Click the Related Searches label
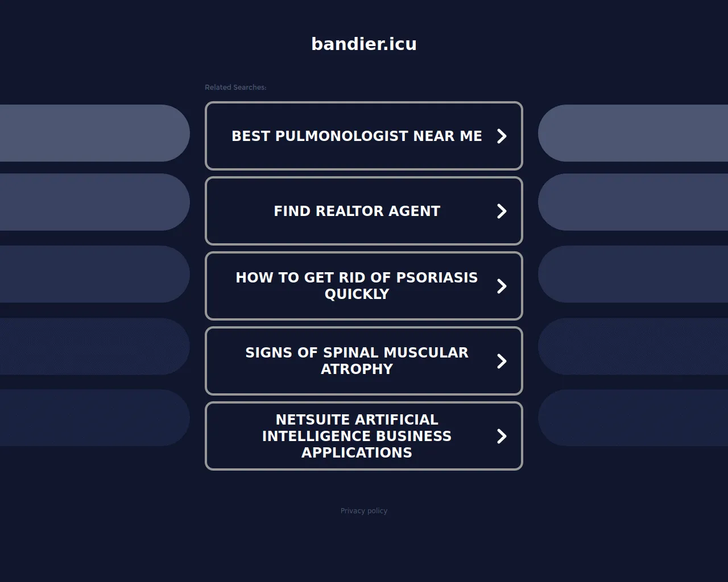Viewport: 728px width, 582px height. [x=235, y=88]
